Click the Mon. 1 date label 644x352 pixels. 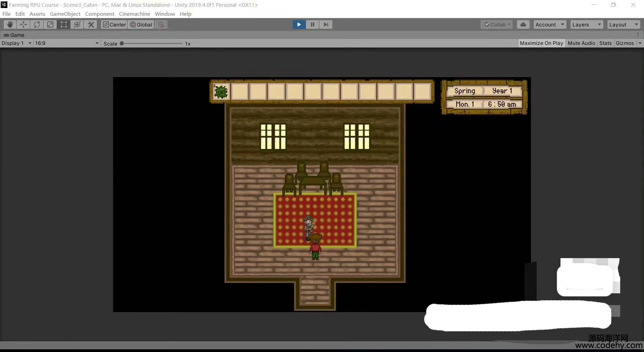click(x=465, y=104)
